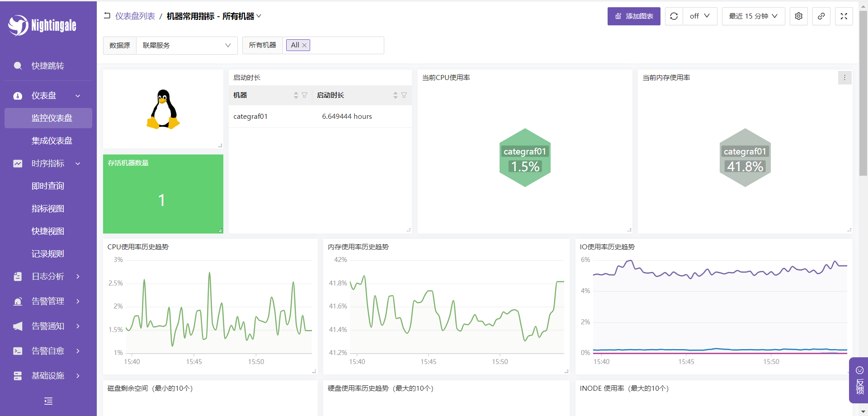This screenshot has height=416, width=868.
Task: Click the share link icon
Action: (x=821, y=16)
